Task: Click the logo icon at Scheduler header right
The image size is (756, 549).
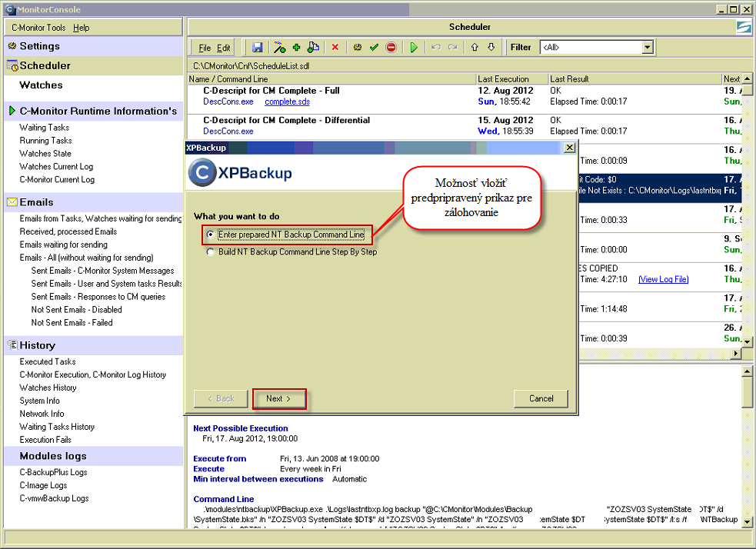Action: pyautogui.click(x=744, y=28)
